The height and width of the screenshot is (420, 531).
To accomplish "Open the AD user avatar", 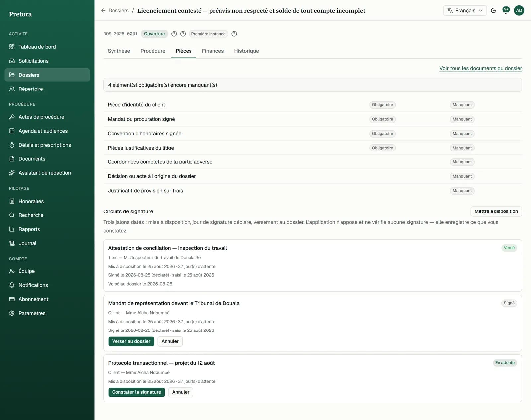I will tap(519, 10).
